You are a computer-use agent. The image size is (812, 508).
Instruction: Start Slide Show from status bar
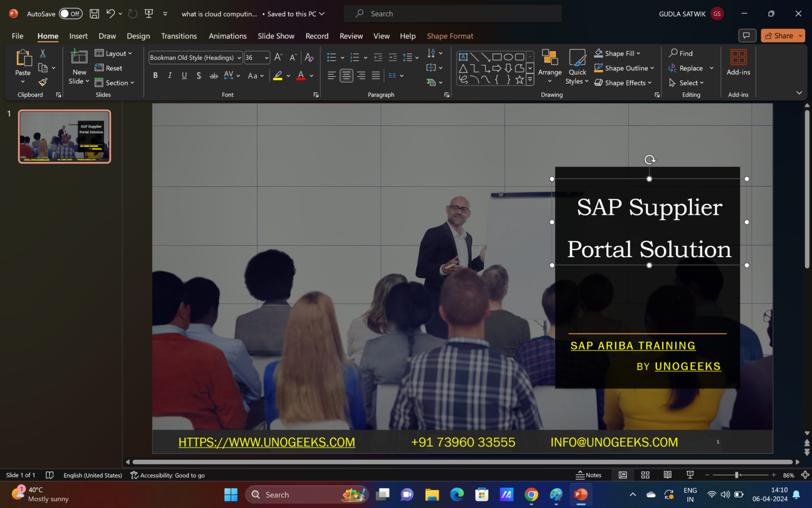click(689, 475)
